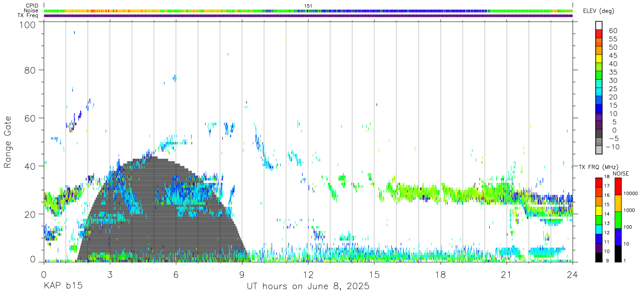Click the 'Noise' row label at top left
644x297 pixels.
pyautogui.click(x=31, y=10)
